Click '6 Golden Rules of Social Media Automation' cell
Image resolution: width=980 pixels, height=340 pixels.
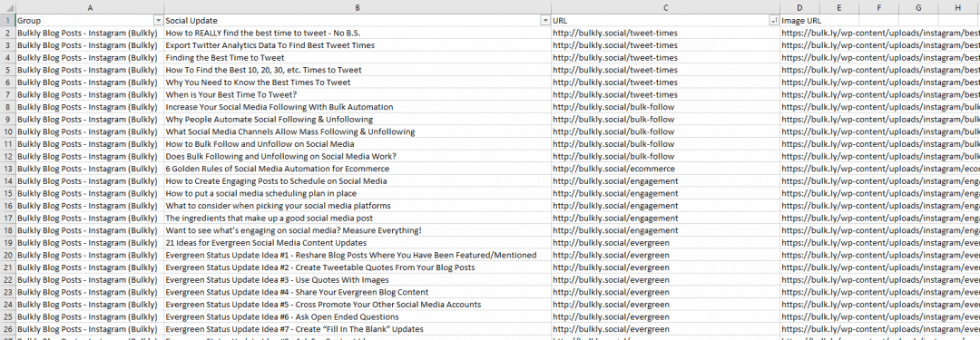[358, 169]
